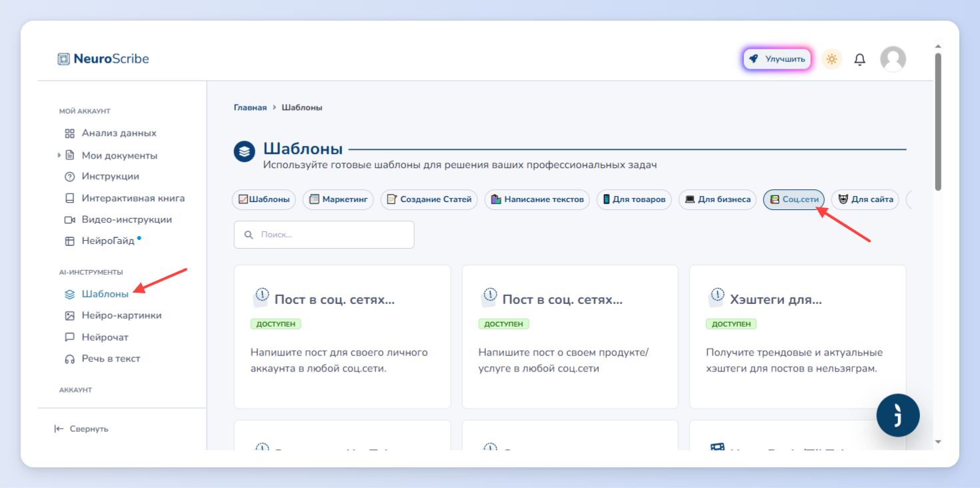The image size is (980, 488).
Task: Open Интерактивная книга in sidebar
Action: (x=133, y=198)
